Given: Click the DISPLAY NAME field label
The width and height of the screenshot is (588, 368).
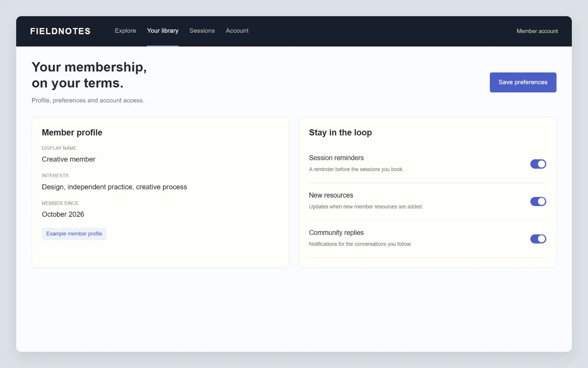Looking at the screenshot, I should tap(59, 148).
